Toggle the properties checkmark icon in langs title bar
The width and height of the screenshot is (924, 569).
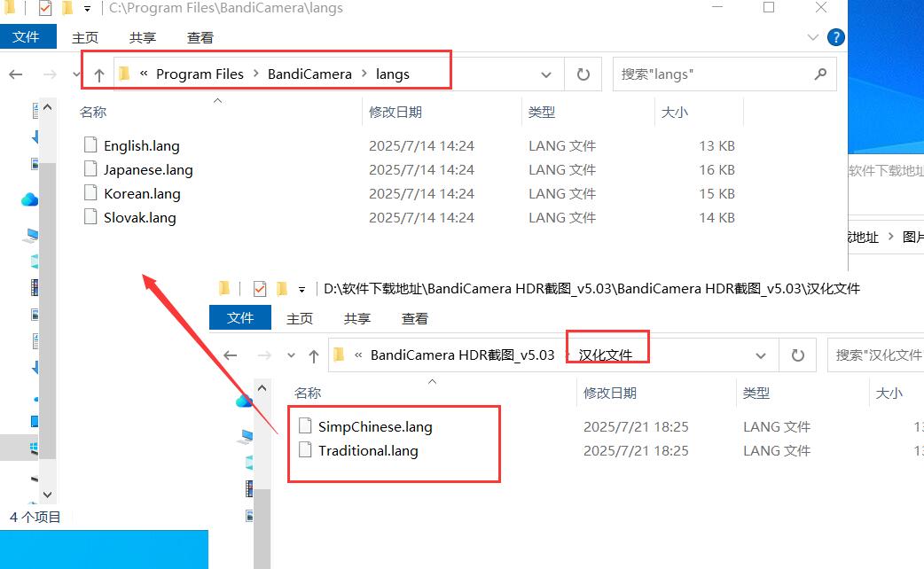pyautogui.click(x=45, y=9)
